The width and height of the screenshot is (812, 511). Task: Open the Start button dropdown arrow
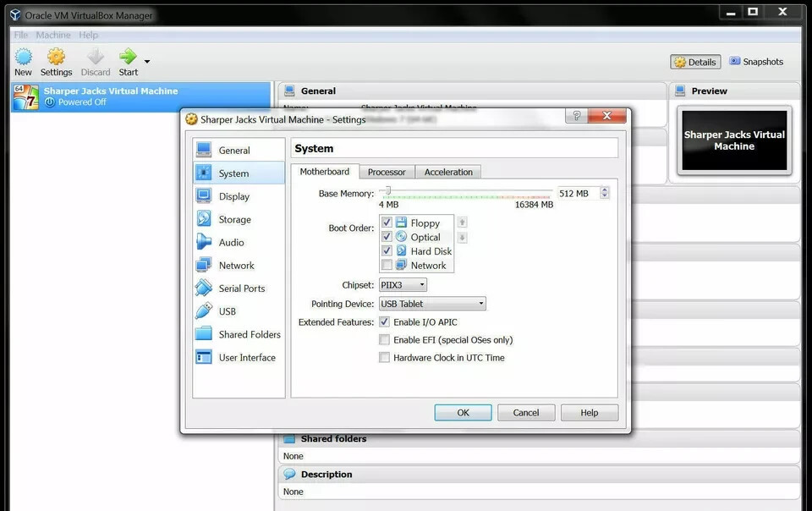[x=147, y=61]
